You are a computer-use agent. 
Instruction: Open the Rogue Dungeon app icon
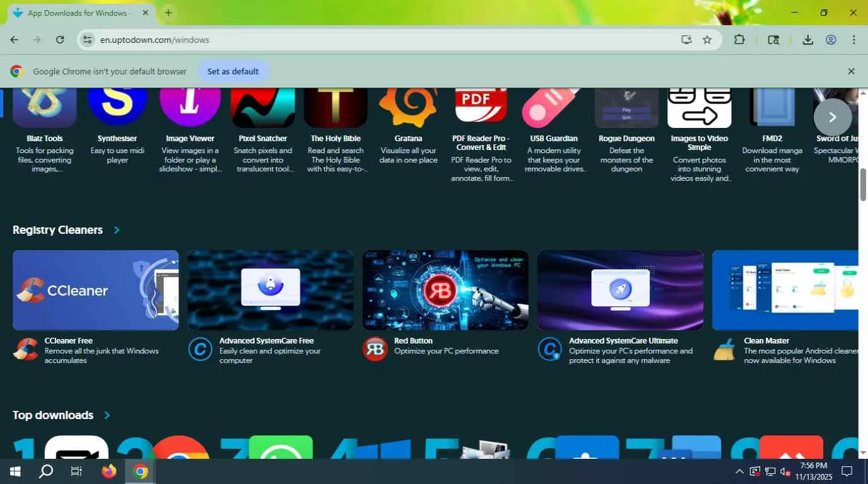(626, 108)
